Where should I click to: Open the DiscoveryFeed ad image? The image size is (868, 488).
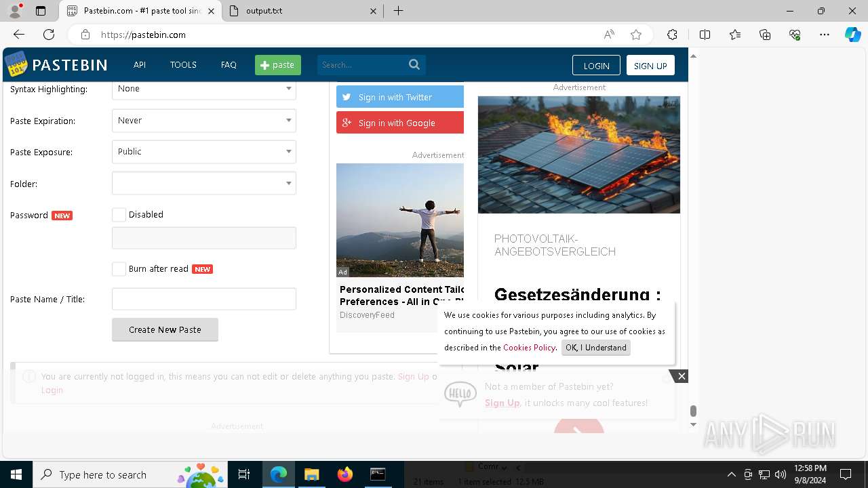[400, 220]
